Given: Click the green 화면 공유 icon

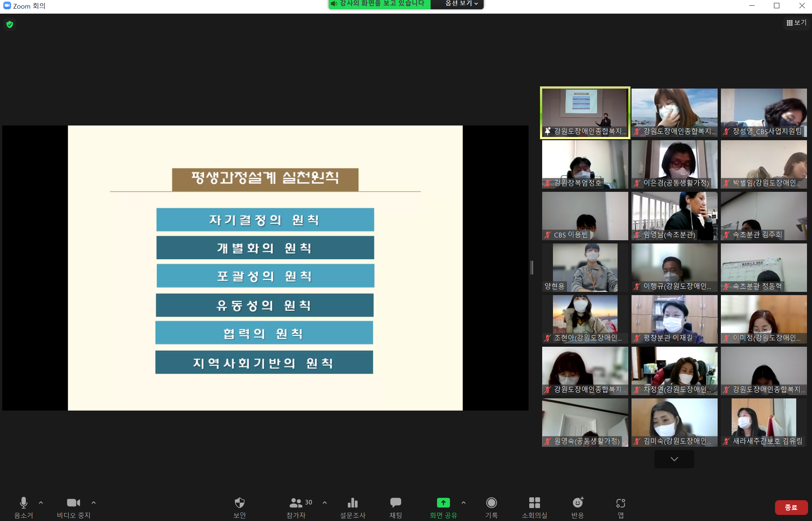Looking at the screenshot, I should pyautogui.click(x=443, y=503).
